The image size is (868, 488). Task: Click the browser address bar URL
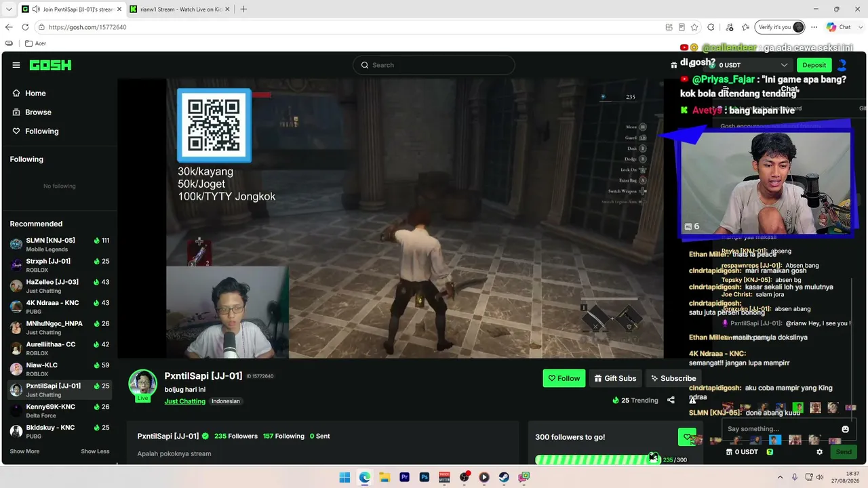(87, 27)
